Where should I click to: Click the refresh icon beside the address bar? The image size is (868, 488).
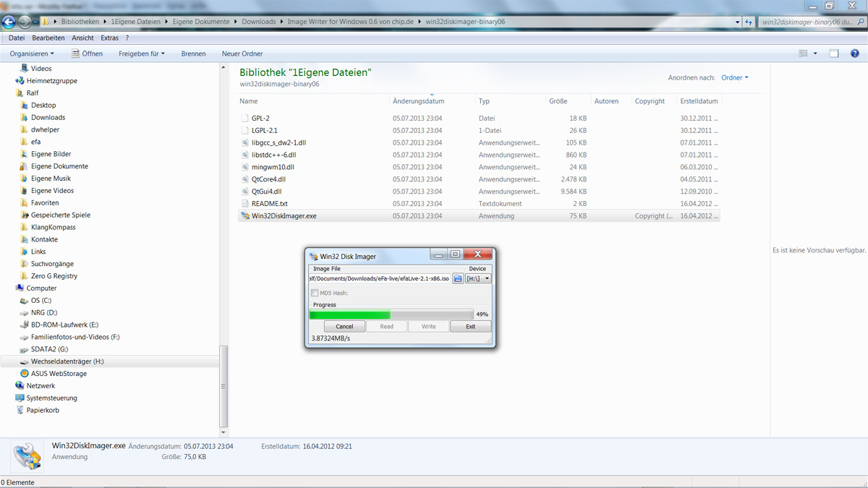(x=749, y=22)
